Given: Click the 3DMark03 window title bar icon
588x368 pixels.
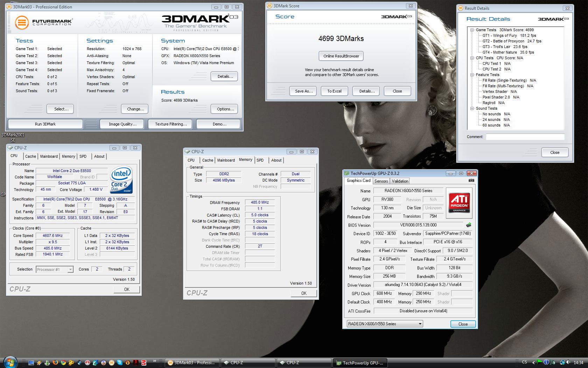Looking at the screenshot, I should pyautogui.click(x=10, y=7).
